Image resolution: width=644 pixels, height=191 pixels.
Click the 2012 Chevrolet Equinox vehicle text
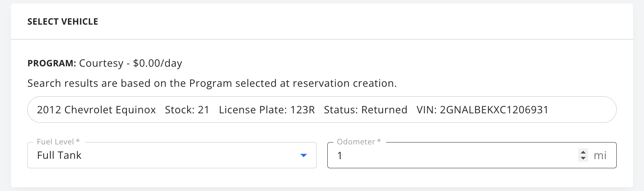click(96, 110)
